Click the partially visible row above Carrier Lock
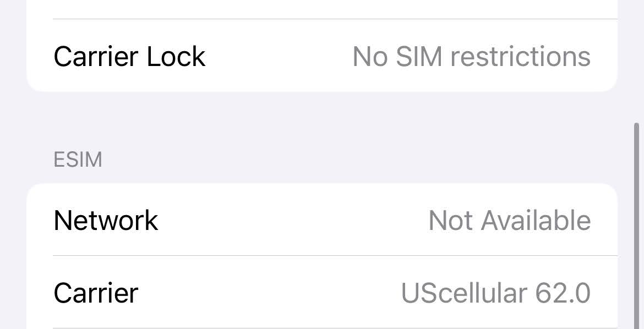This screenshot has width=644, height=329. pyautogui.click(x=322, y=8)
